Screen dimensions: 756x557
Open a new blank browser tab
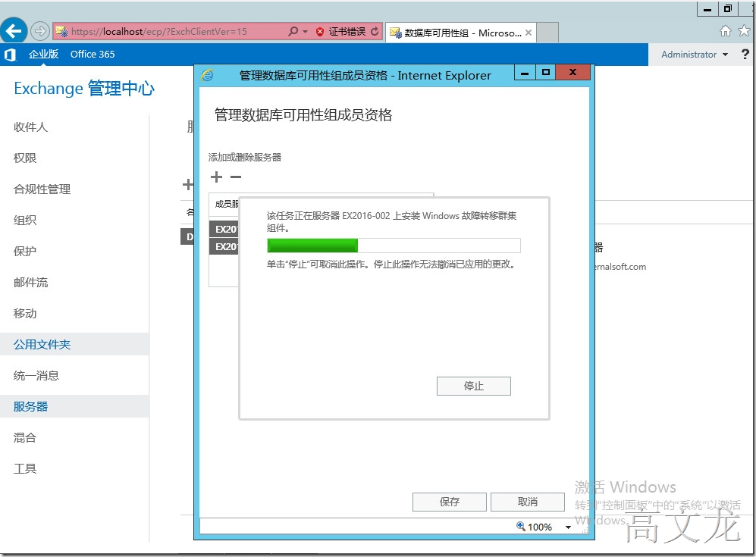tap(547, 33)
